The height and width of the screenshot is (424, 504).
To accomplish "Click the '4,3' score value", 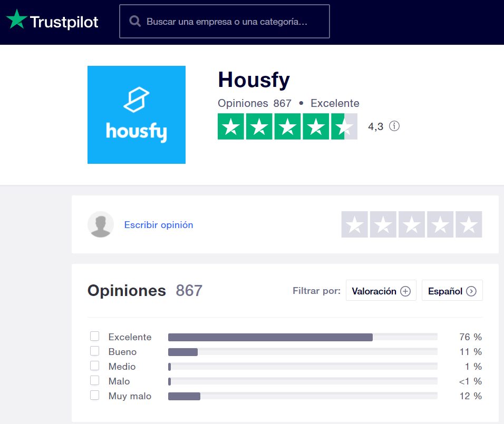I will pos(376,126).
